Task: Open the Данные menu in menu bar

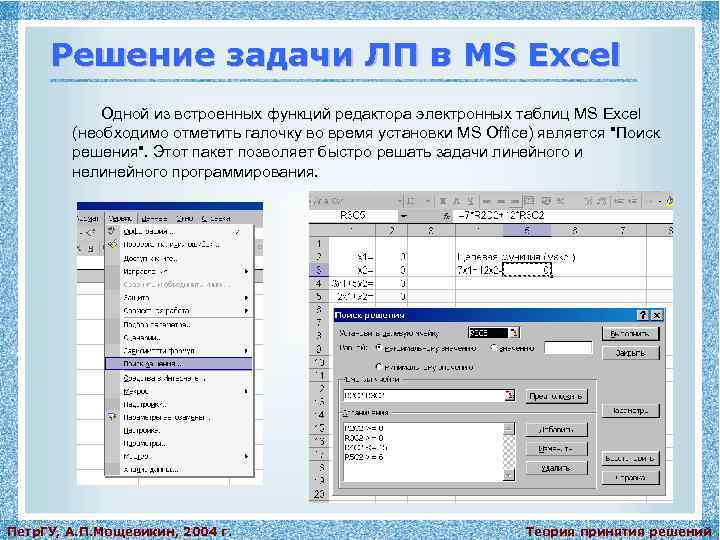Action: coord(154,219)
